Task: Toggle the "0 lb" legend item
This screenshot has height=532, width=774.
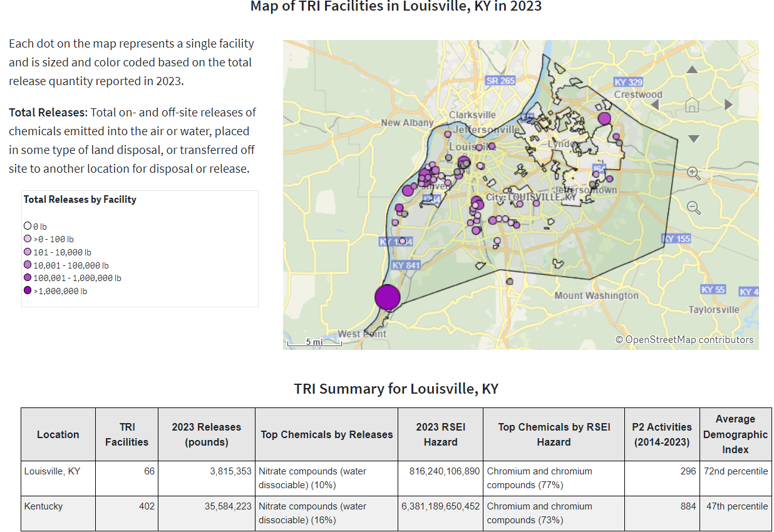Action: click(x=26, y=226)
